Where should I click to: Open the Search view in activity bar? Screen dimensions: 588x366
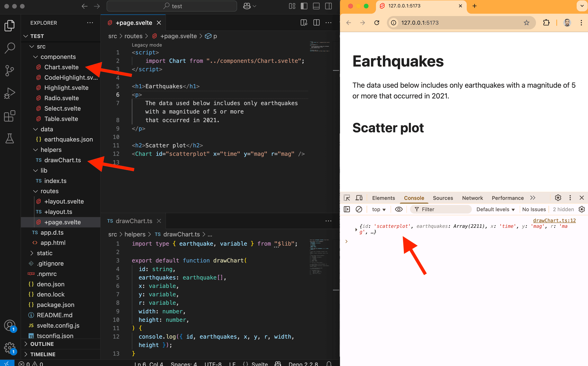[10, 48]
